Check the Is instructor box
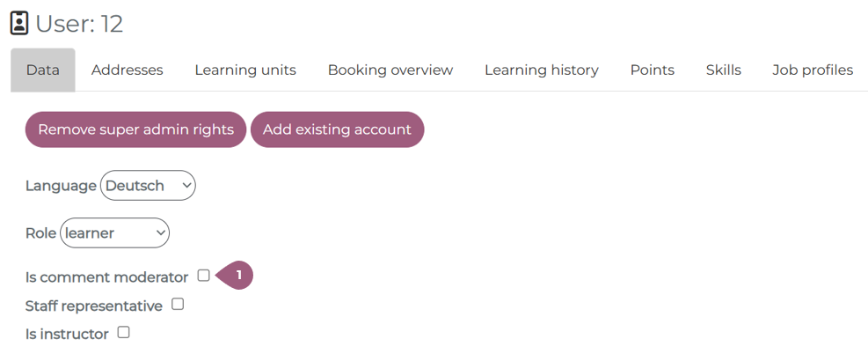 (x=124, y=333)
